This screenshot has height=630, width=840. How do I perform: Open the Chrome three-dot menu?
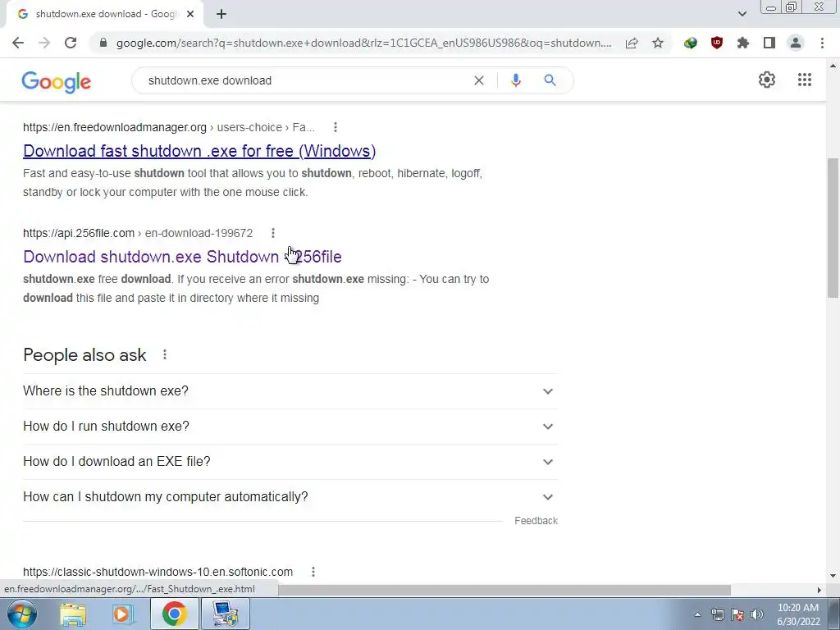[x=822, y=43]
